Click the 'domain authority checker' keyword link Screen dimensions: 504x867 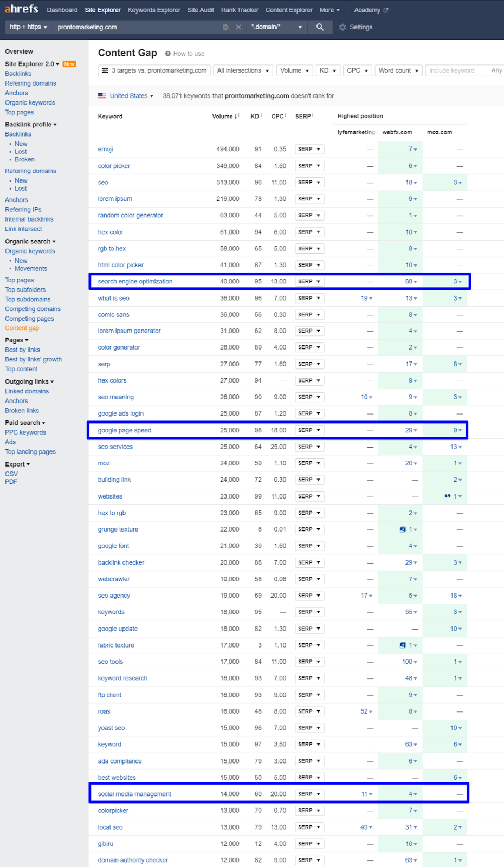(x=133, y=860)
